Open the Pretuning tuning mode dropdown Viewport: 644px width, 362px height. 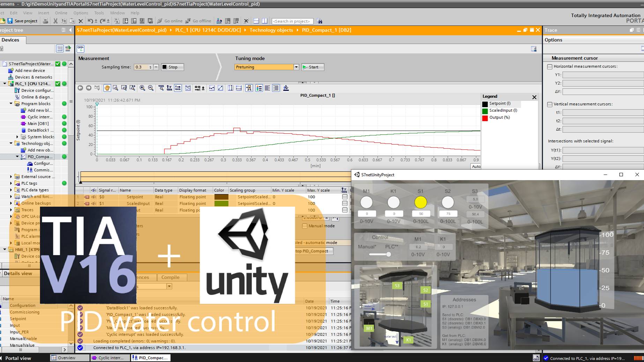(x=296, y=67)
